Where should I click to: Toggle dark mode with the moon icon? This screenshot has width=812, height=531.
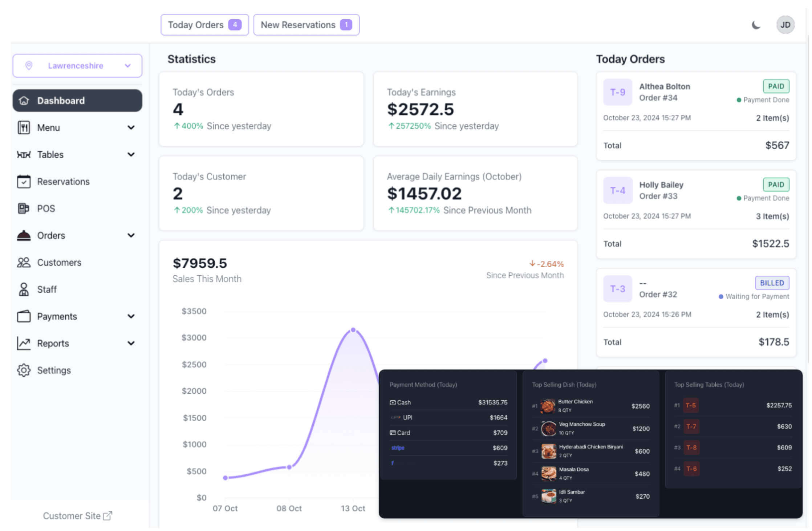coord(756,25)
